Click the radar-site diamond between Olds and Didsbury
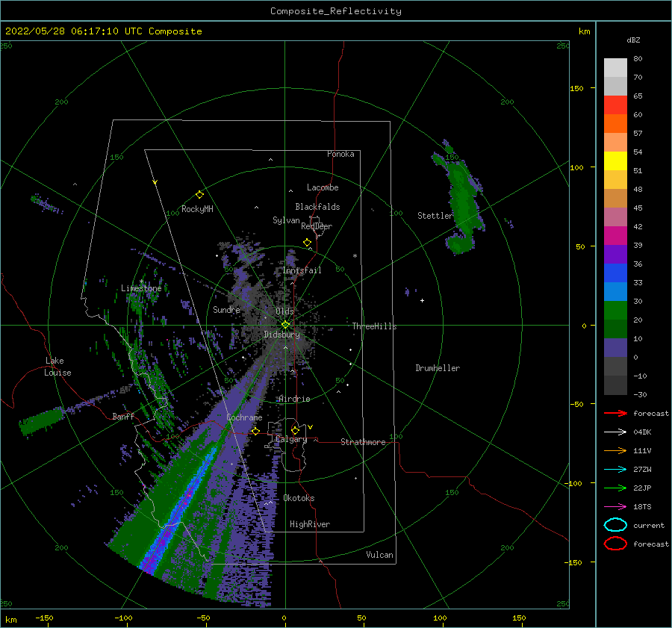Screen dimensions: 672x628 tap(285, 325)
